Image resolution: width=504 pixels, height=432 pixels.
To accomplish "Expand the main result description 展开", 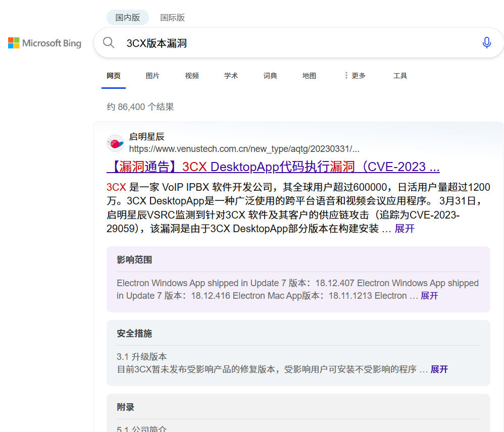I will [405, 229].
